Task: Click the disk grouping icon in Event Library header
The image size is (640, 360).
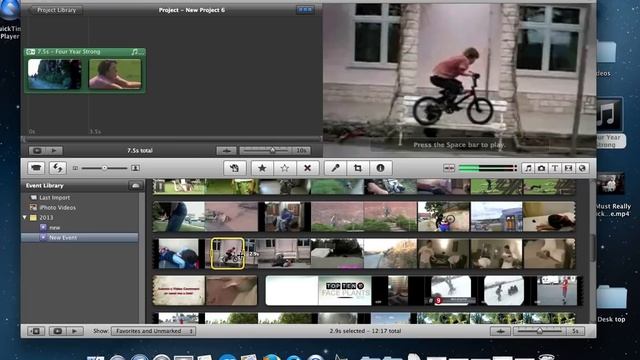Action: (136, 186)
